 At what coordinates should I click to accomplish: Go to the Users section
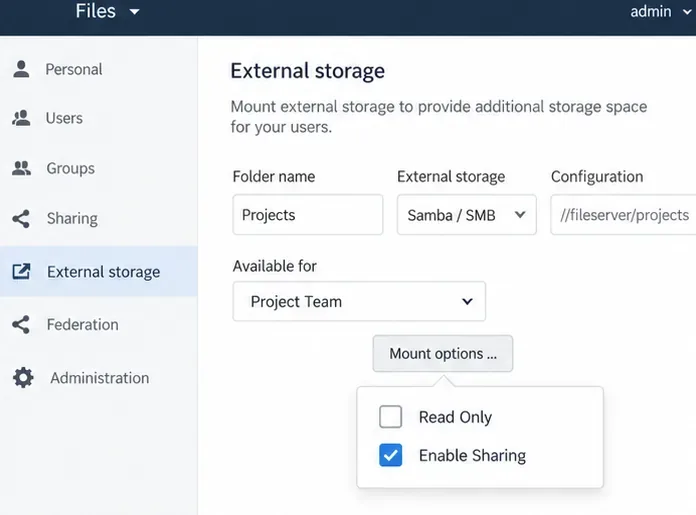pyautogui.click(x=99, y=118)
